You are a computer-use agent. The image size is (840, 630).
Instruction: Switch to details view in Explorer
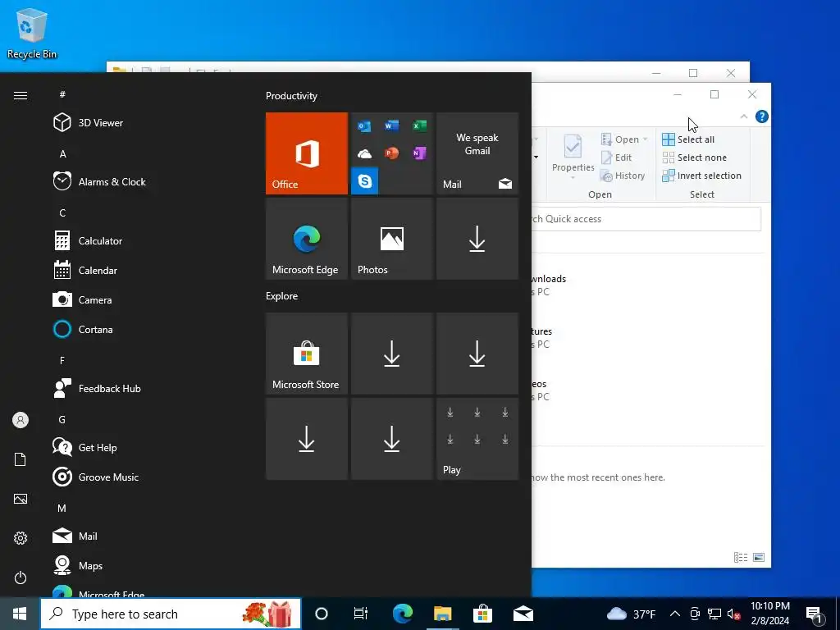(741, 558)
